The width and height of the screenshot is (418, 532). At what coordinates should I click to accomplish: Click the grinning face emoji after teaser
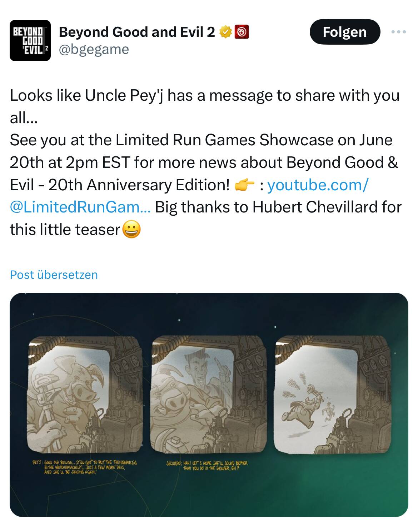click(x=131, y=229)
